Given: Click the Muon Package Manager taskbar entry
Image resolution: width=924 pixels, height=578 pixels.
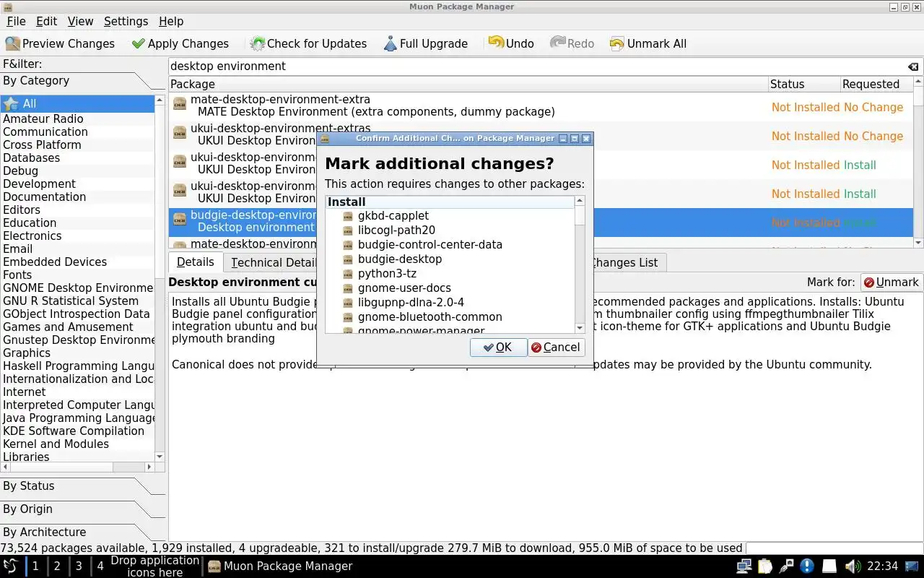Looking at the screenshot, I should pyautogui.click(x=280, y=566).
